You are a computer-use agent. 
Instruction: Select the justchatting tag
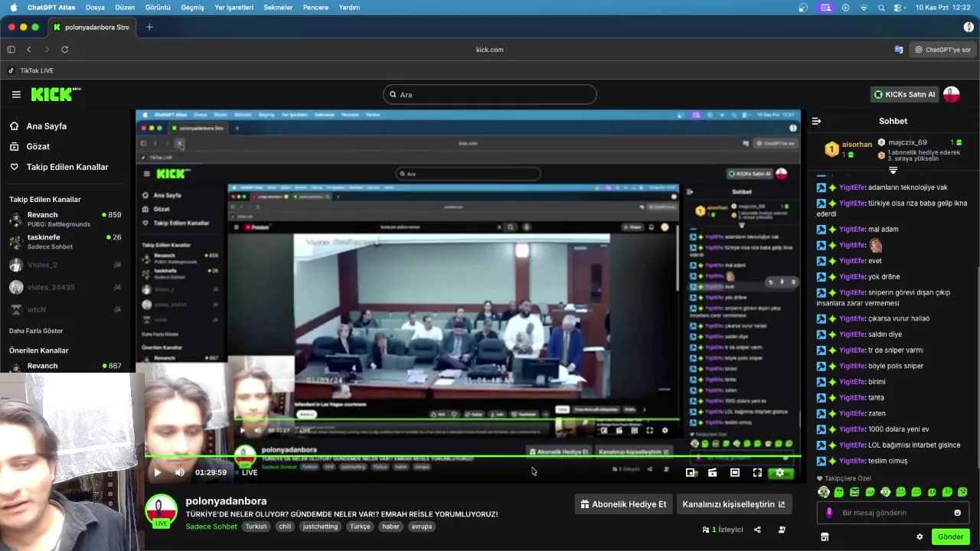(x=320, y=527)
